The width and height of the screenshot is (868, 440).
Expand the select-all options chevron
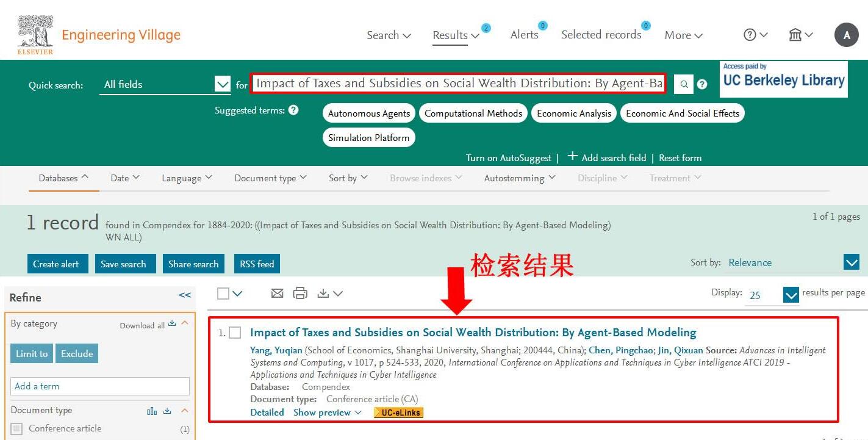(237, 294)
